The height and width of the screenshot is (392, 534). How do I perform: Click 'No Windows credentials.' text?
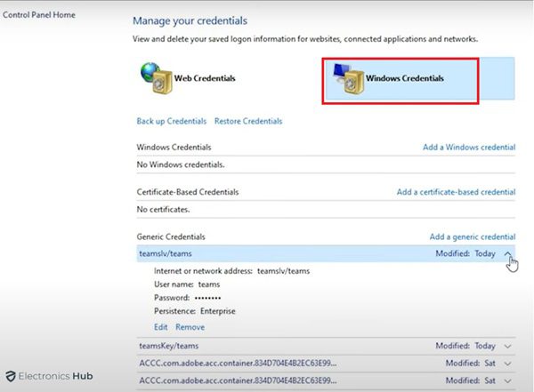click(181, 164)
